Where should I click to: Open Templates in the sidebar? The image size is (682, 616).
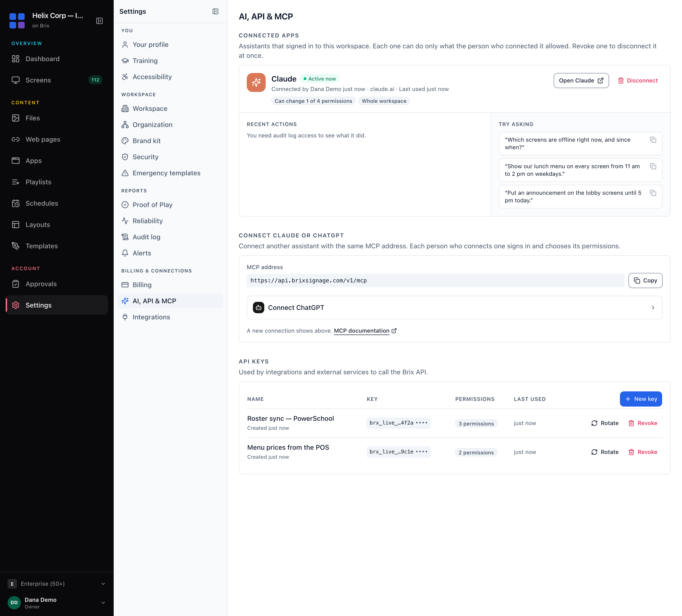point(57,246)
